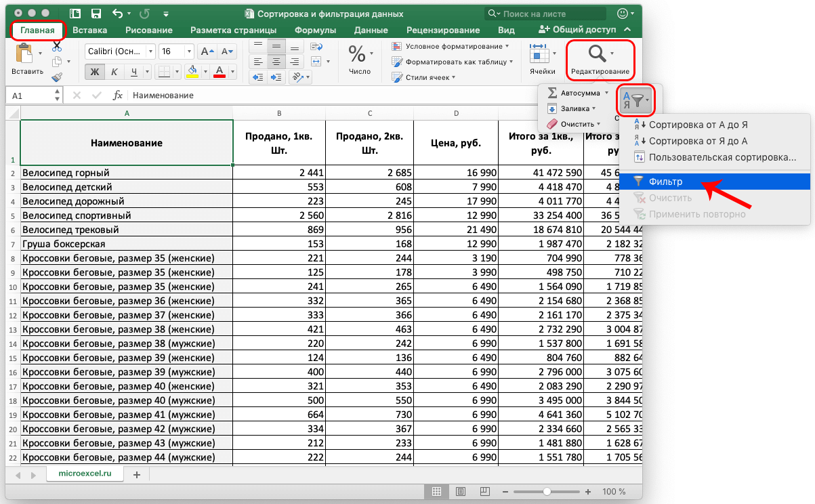
Task: Toggle Bold (Ж) formatting
Action: [95, 72]
